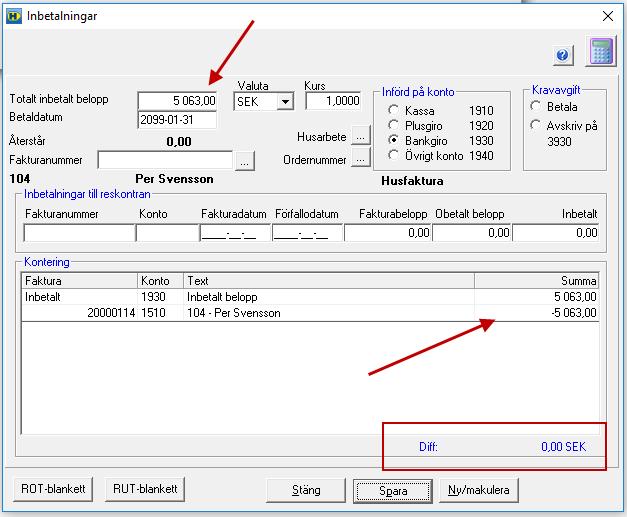Image resolution: width=627 pixels, height=517 pixels.
Task: Click the bold Per Svensson customer name
Action: tap(174, 179)
